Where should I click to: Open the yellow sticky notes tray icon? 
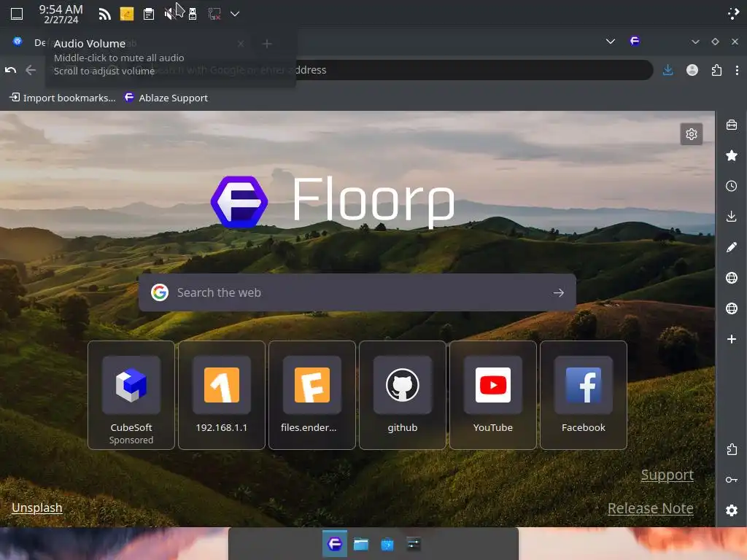(x=127, y=14)
